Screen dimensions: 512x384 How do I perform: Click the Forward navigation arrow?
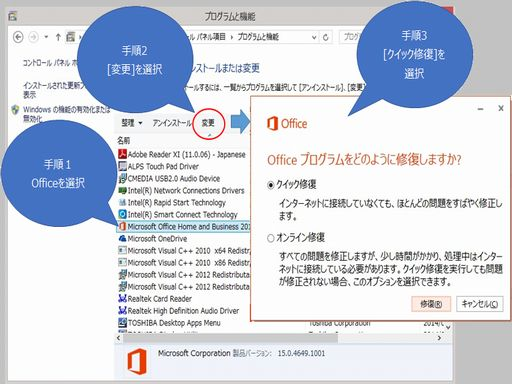point(33,37)
